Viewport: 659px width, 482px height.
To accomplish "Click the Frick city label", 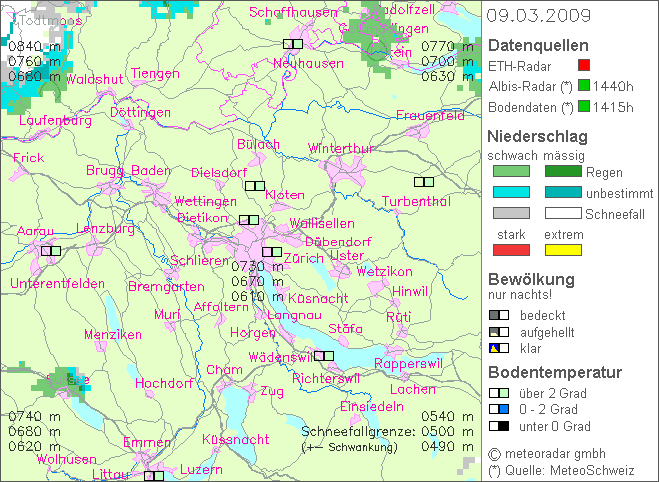I will 29,158.
